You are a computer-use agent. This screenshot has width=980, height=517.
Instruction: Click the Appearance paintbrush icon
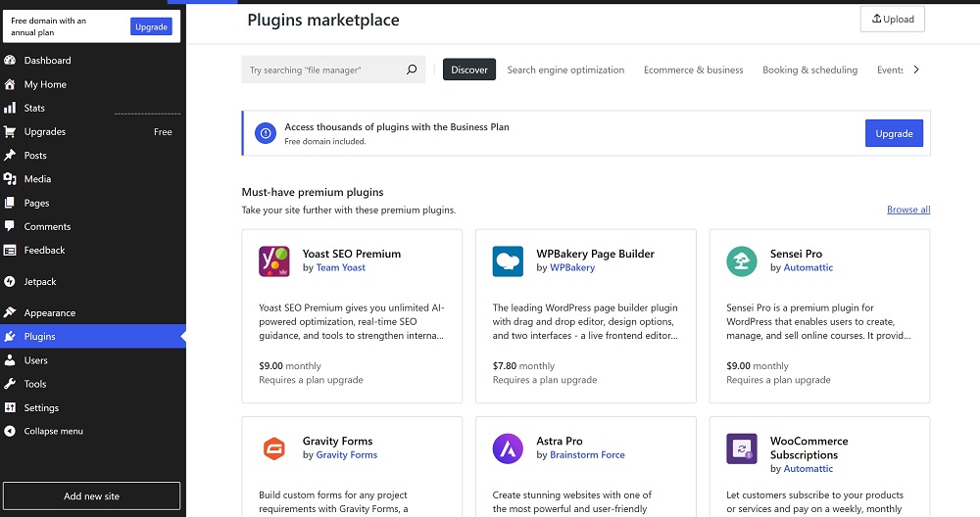10,312
